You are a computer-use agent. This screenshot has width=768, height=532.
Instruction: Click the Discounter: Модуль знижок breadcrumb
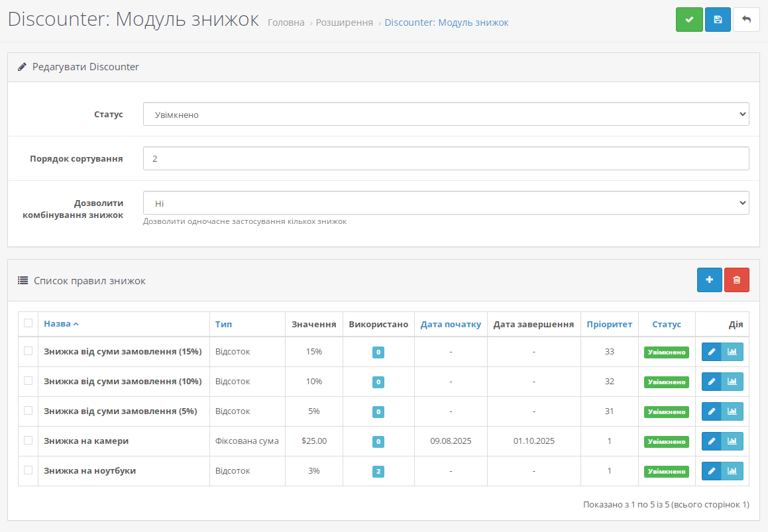click(446, 23)
